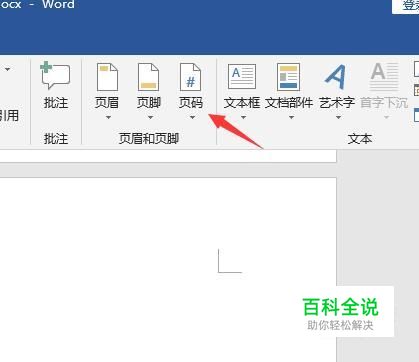Click the 页码 text label
This screenshot has width=419, height=362.
click(x=191, y=103)
